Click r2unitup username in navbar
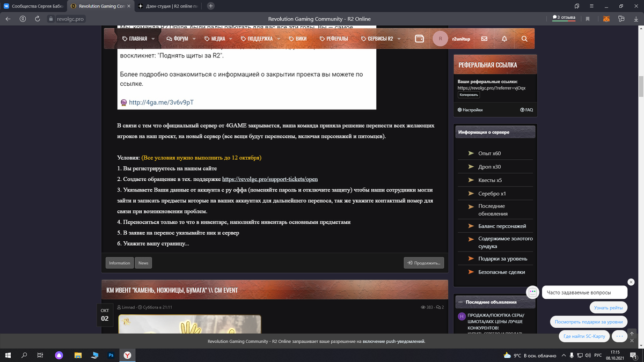644x362 pixels. [x=461, y=39]
